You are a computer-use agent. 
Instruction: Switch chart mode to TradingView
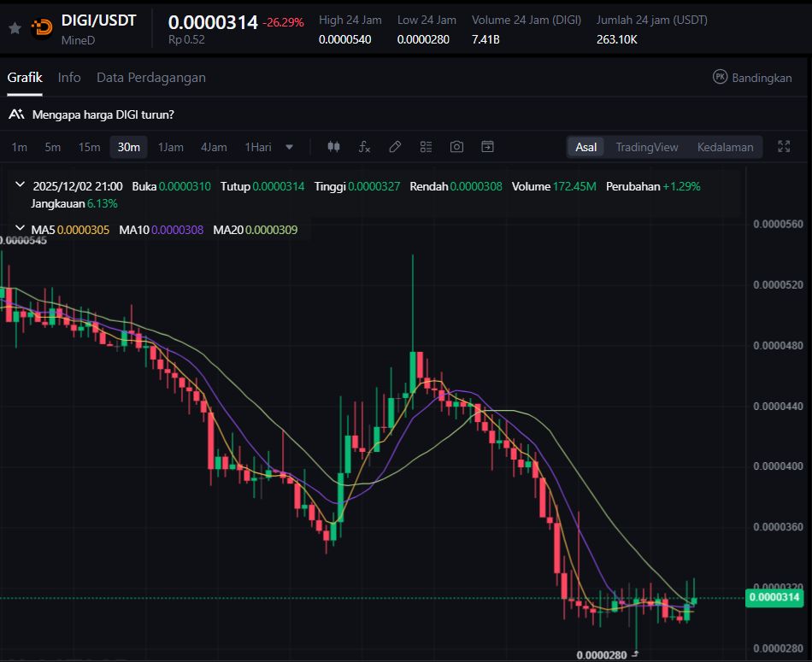646,147
